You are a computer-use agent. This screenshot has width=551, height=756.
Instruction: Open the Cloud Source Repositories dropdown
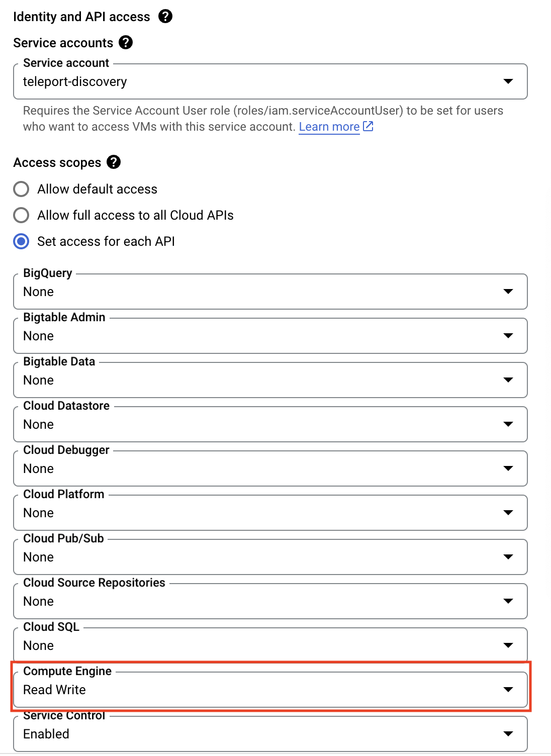coord(509,601)
